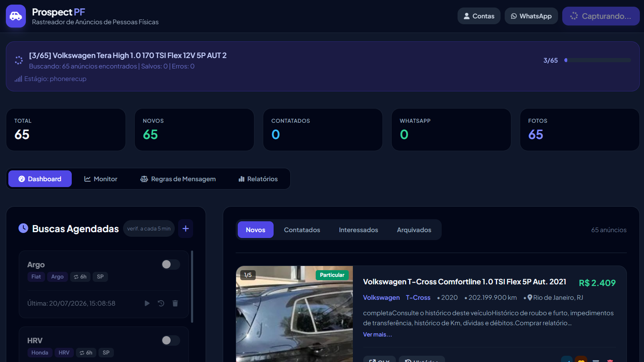This screenshot has height=362, width=644.
Task: Run the Argo scheduled search play icon
Action: coord(147,303)
